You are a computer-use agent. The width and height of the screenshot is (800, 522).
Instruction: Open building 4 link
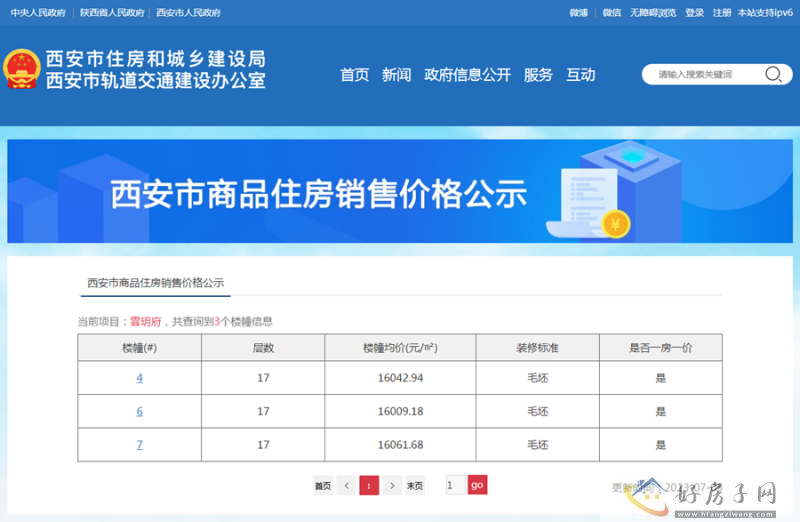139,378
